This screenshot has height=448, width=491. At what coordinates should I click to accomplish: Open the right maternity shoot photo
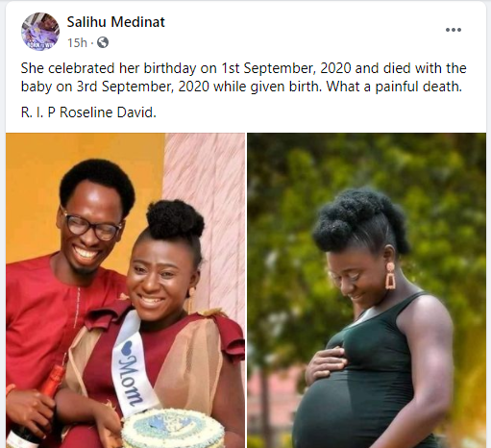(366, 290)
